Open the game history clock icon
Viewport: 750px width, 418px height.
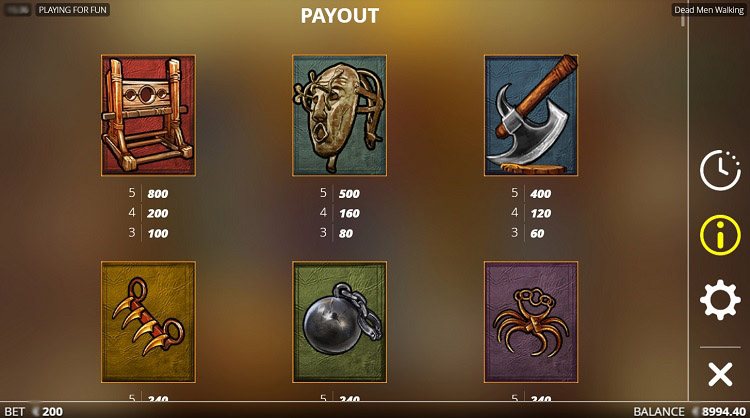(x=720, y=170)
